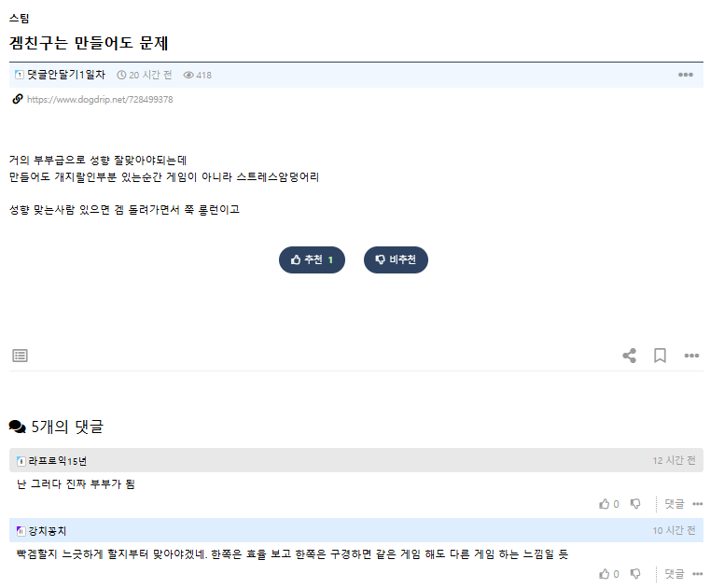Click level badge icon beside 강치꽁치
Screen dimensions: 710x588
(x=21, y=531)
